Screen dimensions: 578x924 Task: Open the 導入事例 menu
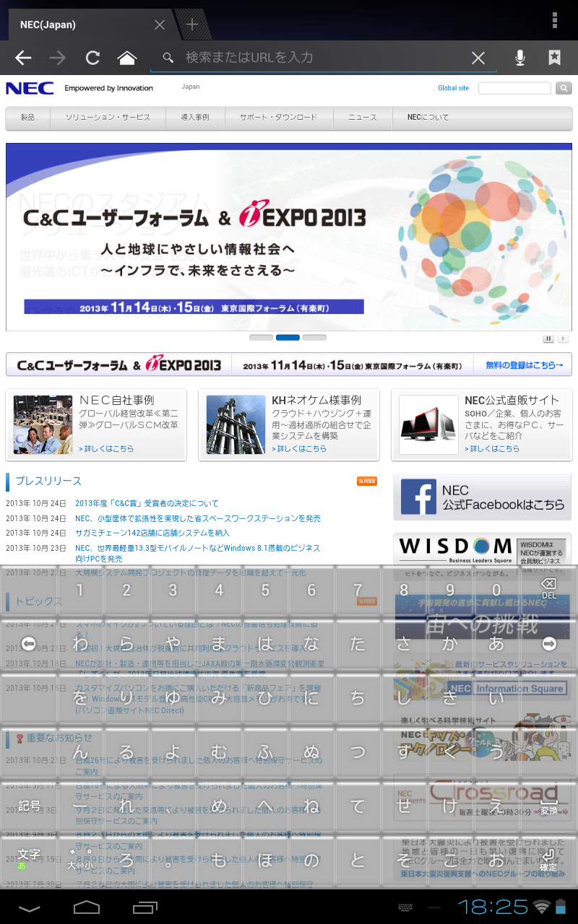coord(195,117)
